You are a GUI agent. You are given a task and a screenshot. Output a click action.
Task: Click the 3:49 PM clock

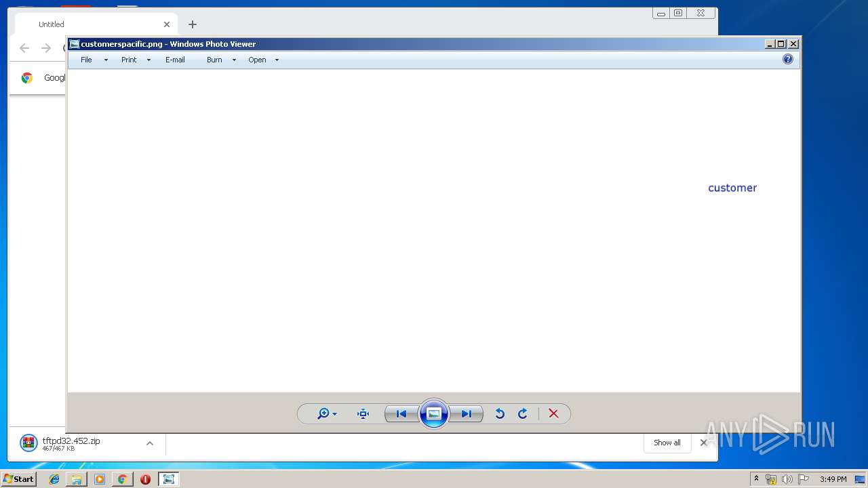tap(833, 479)
